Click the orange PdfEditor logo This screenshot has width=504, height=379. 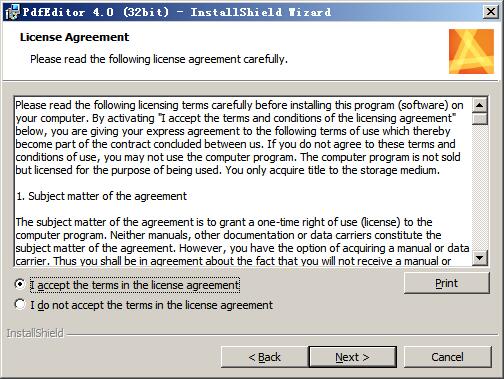click(471, 51)
